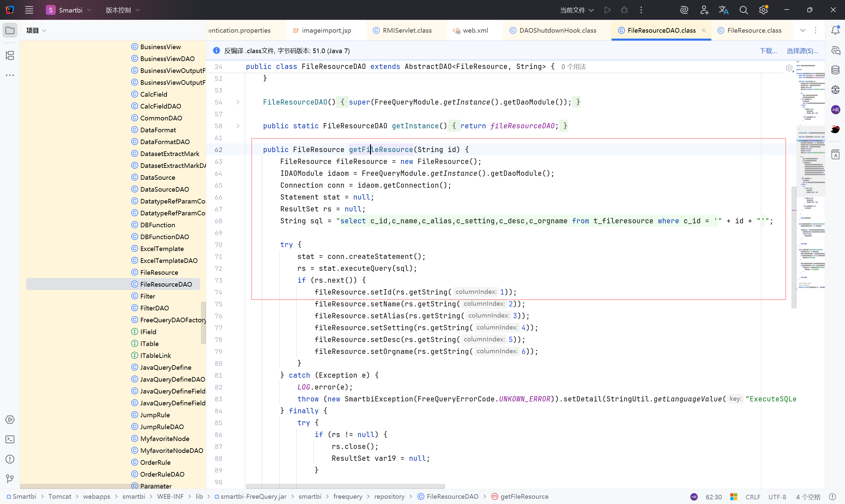Open the Terminal tool window
845x504 pixels.
[10, 439]
